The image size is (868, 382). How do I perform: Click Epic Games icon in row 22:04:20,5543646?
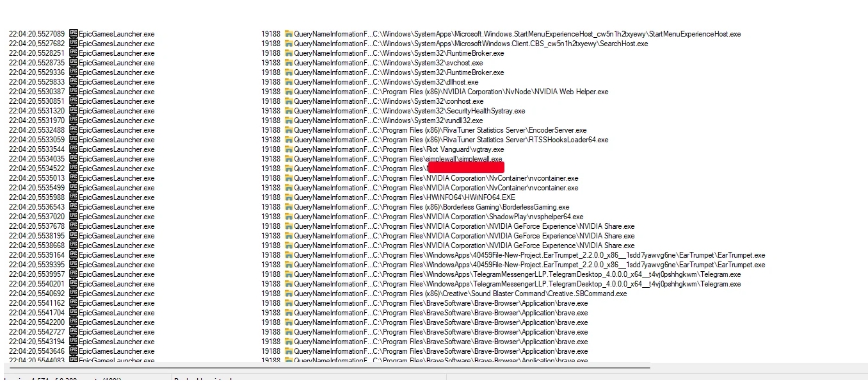[73, 351]
